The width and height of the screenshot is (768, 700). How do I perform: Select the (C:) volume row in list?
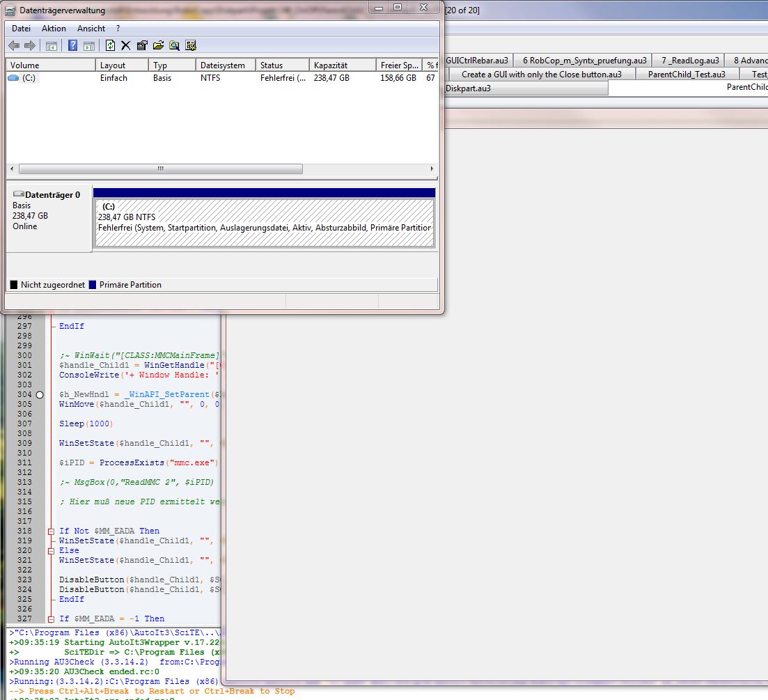click(28, 78)
